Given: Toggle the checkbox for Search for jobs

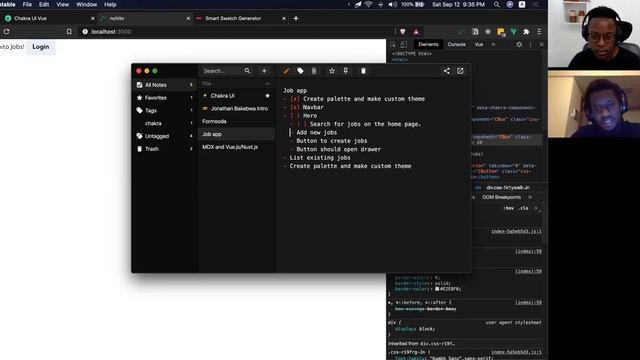Looking at the screenshot, I should (x=302, y=124).
